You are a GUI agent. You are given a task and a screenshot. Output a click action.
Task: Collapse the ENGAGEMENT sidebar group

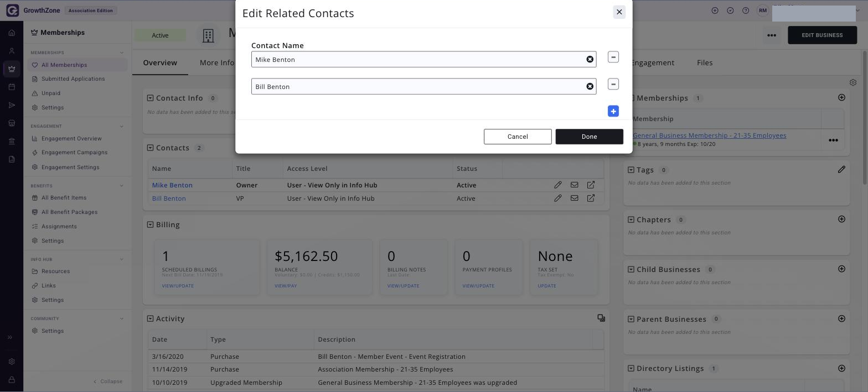(x=122, y=126)
